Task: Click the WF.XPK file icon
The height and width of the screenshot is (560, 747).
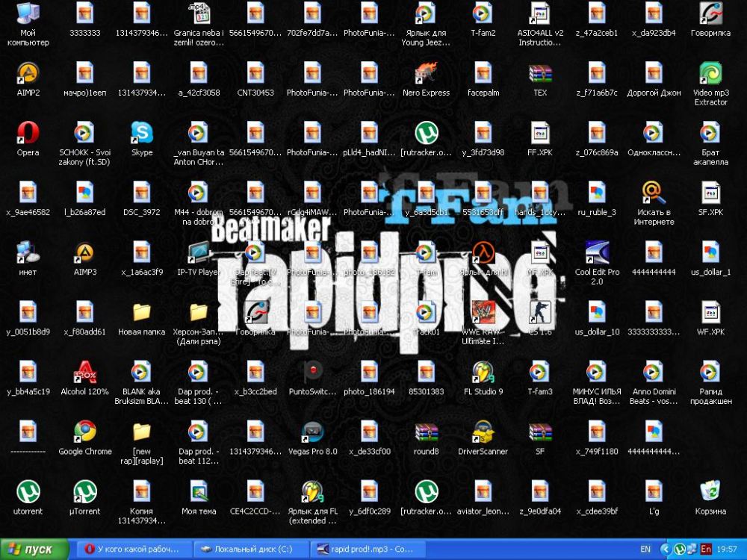Action: [710, 312]
